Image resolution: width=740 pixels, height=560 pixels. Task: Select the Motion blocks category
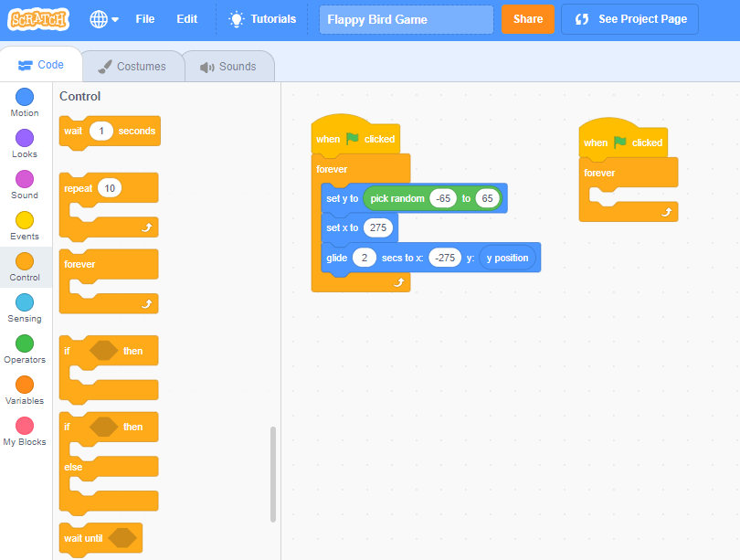[x=25, y=102]
